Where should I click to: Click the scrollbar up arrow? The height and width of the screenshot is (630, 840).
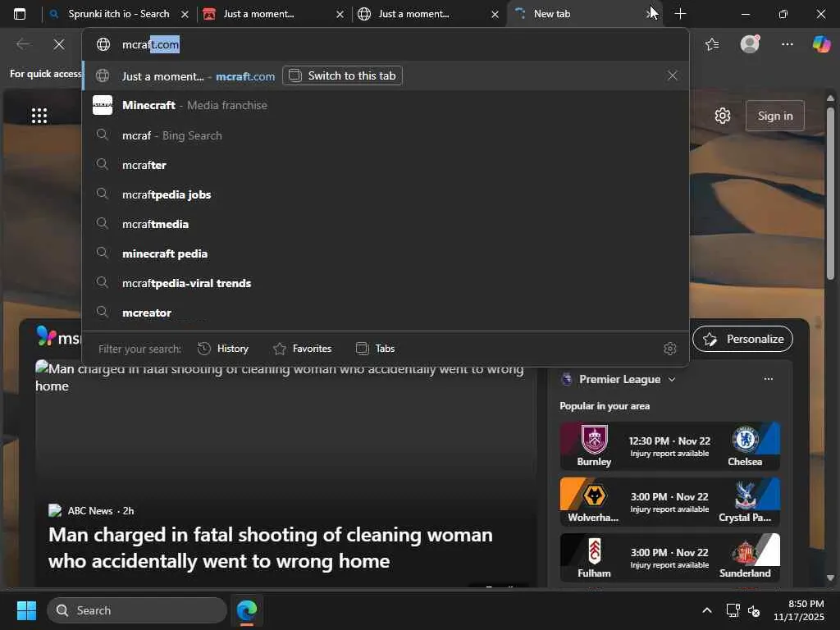tap(830, 98)
